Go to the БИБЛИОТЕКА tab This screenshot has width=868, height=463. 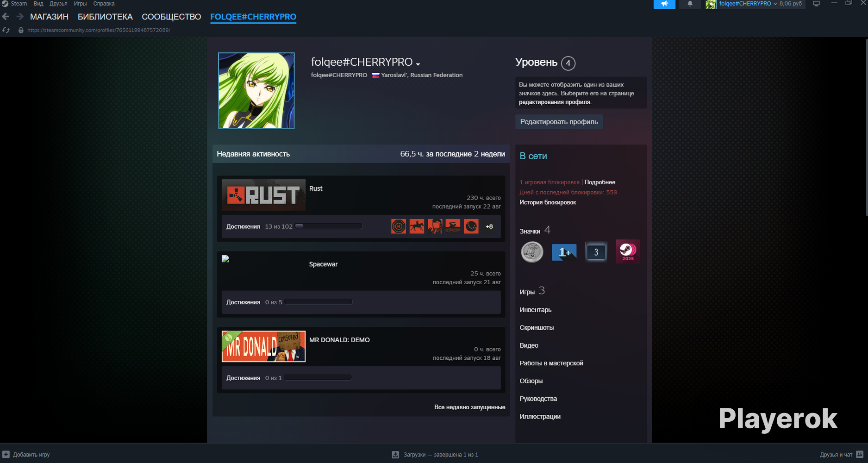tap(105, 17)
